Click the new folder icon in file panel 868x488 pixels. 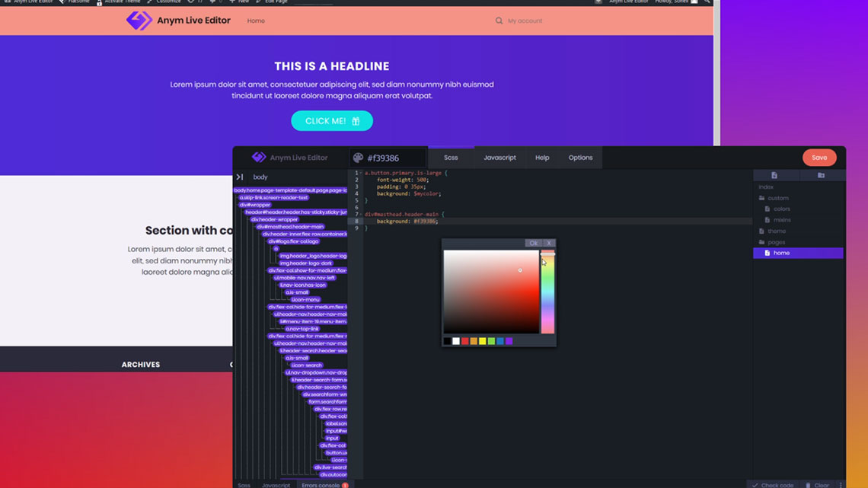coord(821,175)
